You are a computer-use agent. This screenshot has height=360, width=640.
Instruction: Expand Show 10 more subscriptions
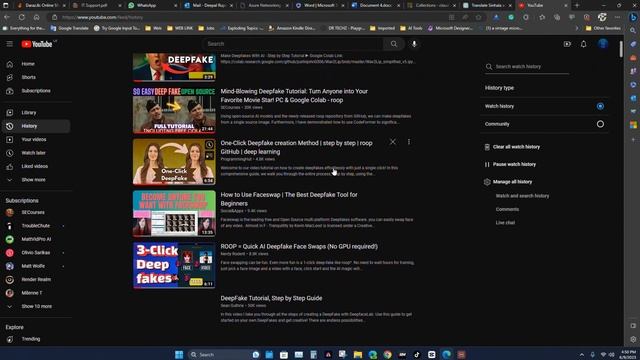(36, 307)
